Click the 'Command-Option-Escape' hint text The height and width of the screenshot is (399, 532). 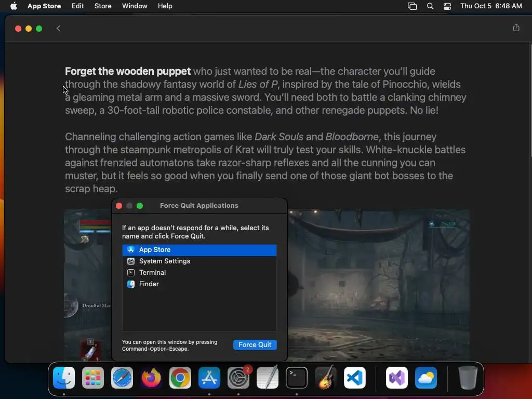155,349
